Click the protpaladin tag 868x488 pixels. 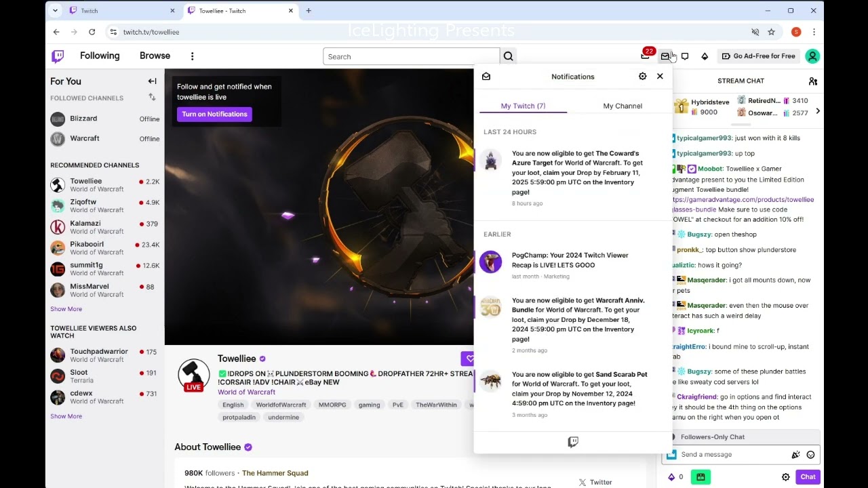[239, 418]
